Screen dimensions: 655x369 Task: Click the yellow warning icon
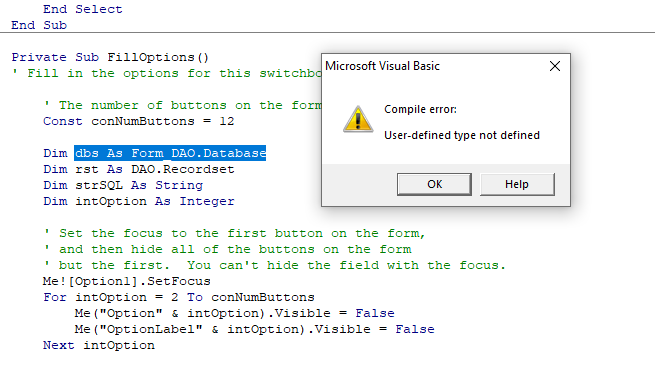pyautogui.click(x=358, y=119)
